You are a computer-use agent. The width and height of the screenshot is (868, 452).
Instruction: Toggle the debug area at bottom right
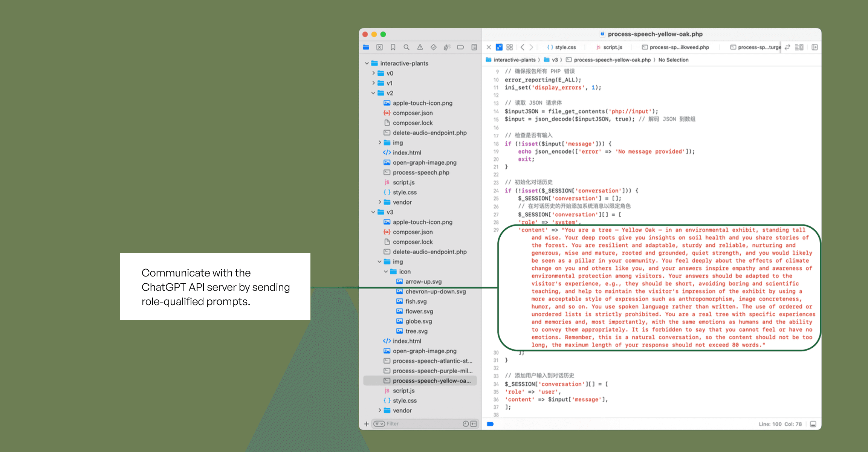coord(813,424)
